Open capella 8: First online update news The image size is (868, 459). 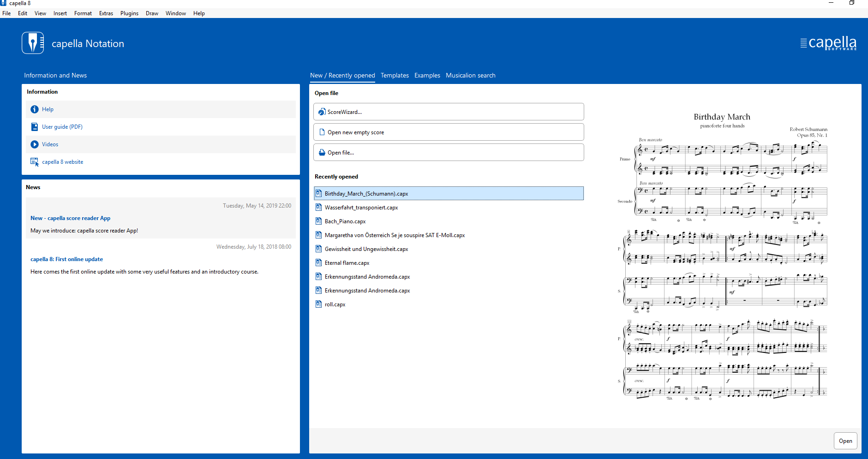66,259
